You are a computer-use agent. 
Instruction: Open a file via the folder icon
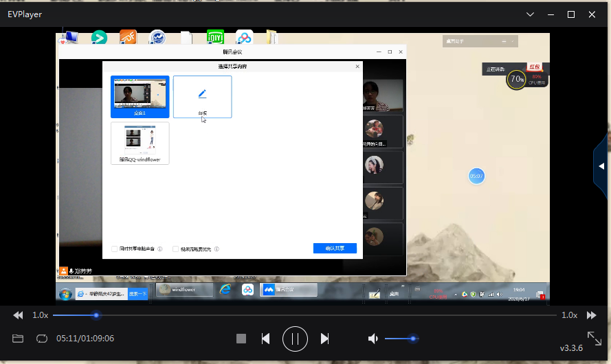[18, 339]
